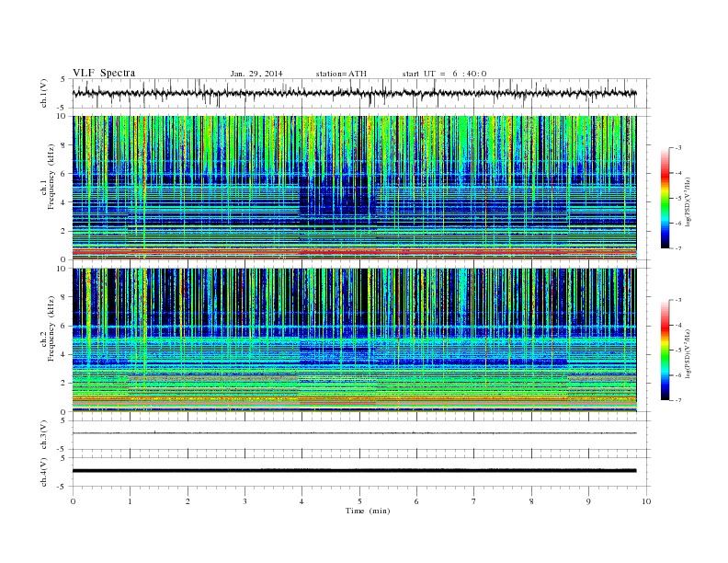Click the time axis tick label "5"
Image resolution: width=728 pixels, height=563 pixels.
tap(359, 501)
